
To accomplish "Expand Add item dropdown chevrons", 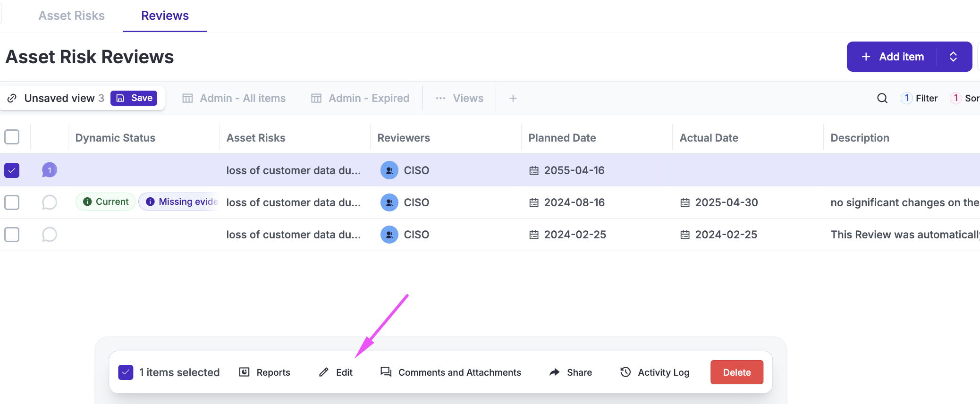I will point(953,57).
